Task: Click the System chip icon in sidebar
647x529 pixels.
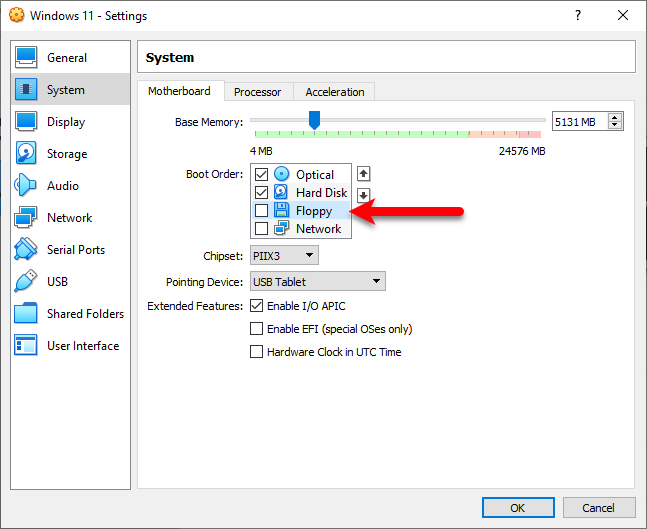Action: pyautogui.click(x=26, y=89)
